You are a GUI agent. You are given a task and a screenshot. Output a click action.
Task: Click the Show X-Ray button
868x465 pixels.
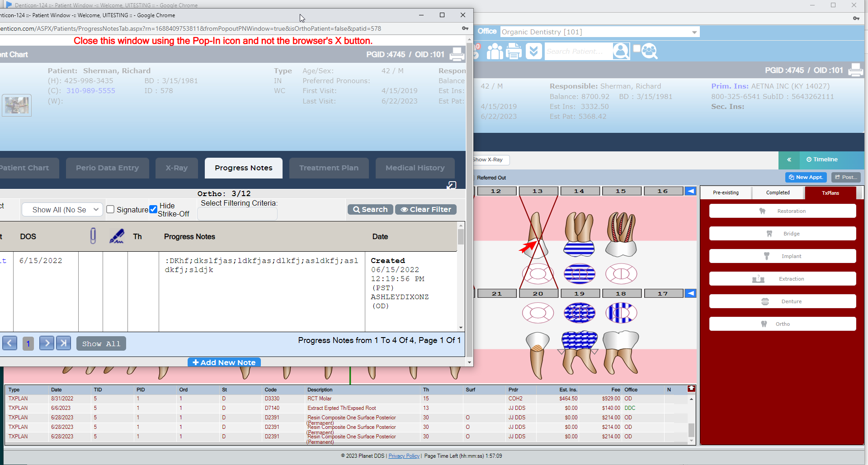[x=490, y=160]
